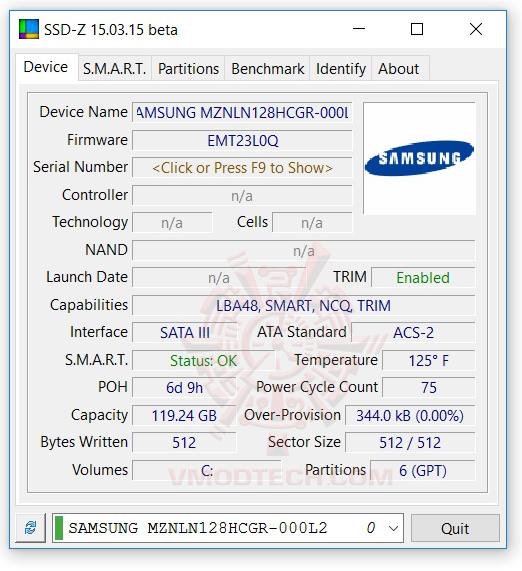Open the About tab
This screenshot has height=571, width=522.
[399, 68]
